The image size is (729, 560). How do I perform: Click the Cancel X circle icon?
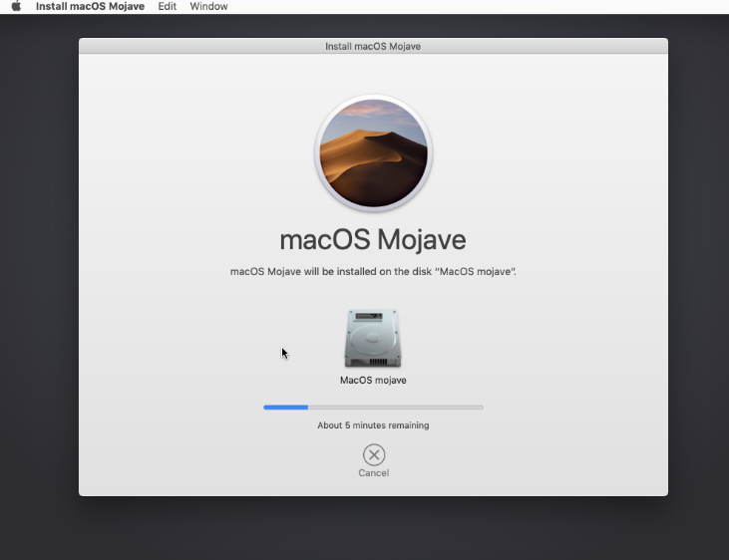[374, 454]
